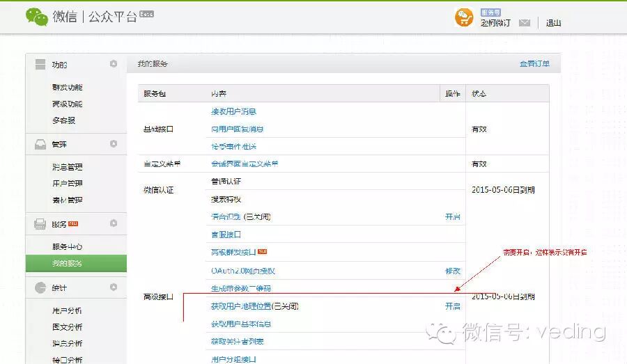Open the 获取关注者列表 link
627x364 pixels.
[x=238, y=342]
